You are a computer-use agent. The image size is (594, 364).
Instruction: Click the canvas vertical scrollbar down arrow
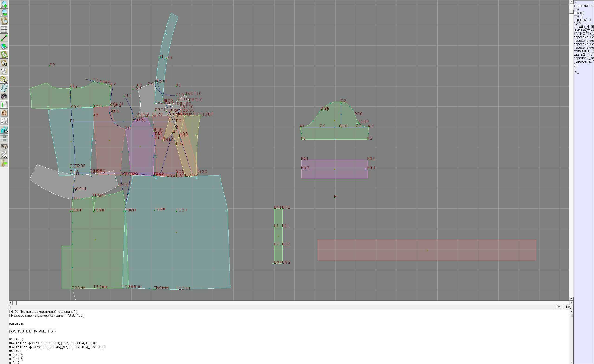pyautogui.click(x=571, y=299)
